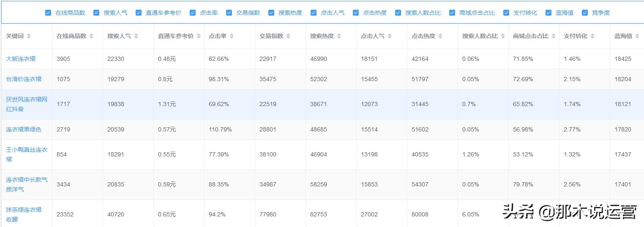Screen dimensions: 644x227
Task: Open the 厌世风连衣裙网红抖音 keyword link
Action: [x=27, y=104]
